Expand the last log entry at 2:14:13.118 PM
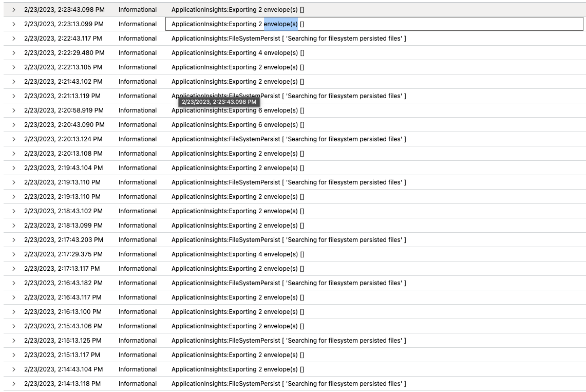The height and width of the screenshot is (392, 586). [14, 384]
